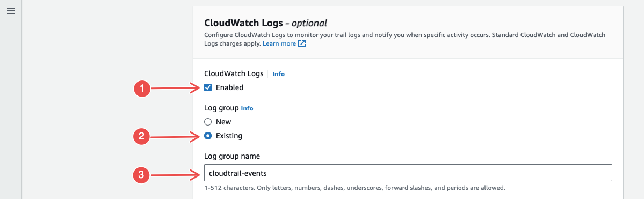This screenshot has height=199, width=644.
Task: Open the external link icon beside Learn more
Action: pos(302,43)
